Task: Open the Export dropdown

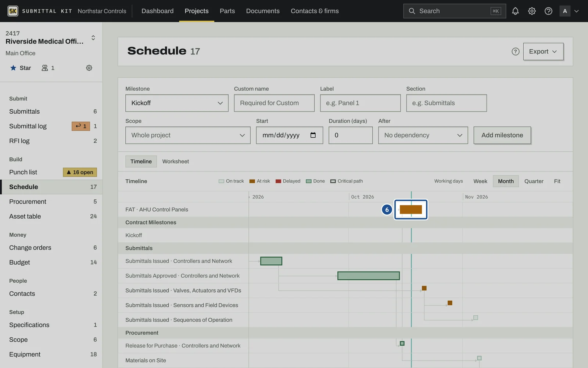Action: point(543,52)
